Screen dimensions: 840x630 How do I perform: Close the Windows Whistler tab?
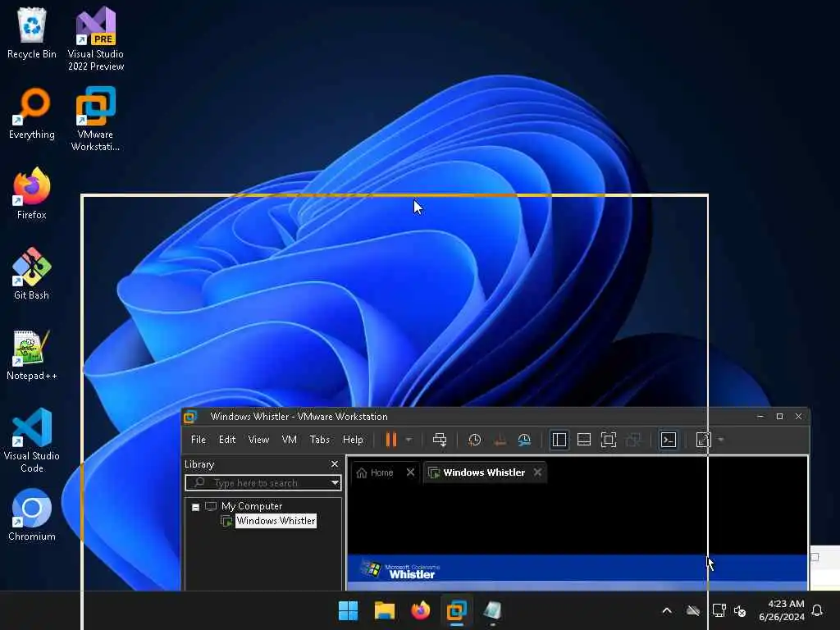538,472
